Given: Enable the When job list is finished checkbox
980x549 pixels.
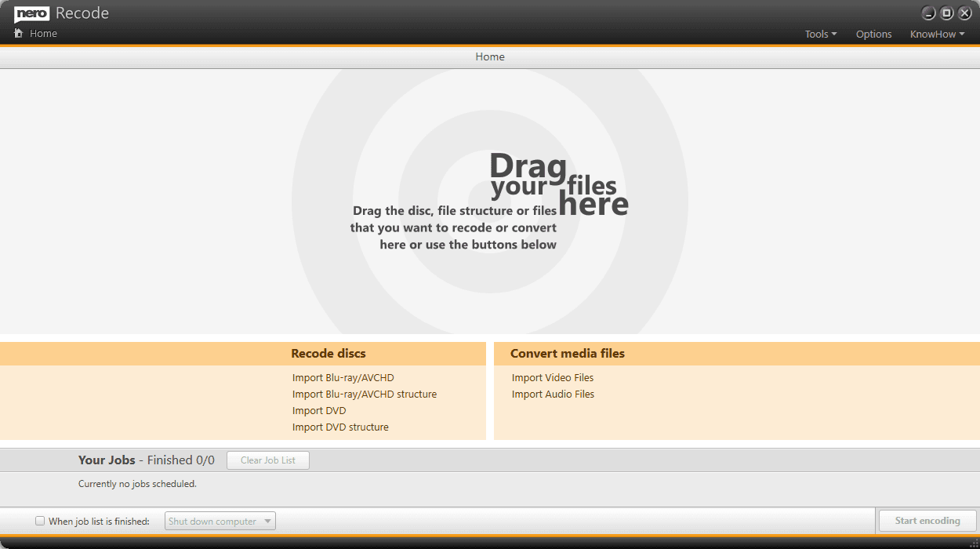Looking at the screenshot, I should pyautogui.click(x=39, y=520).
